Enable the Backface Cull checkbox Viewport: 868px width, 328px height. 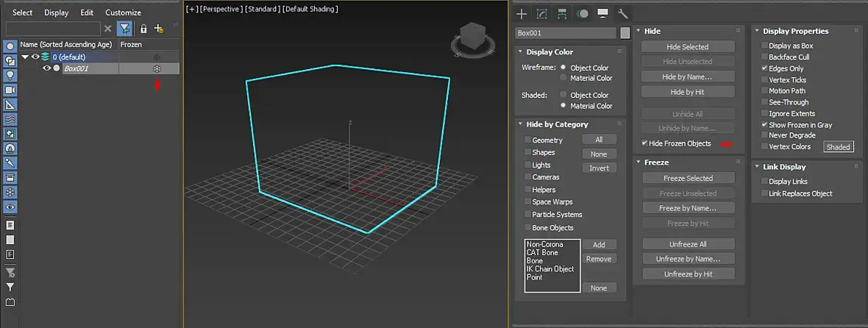click(764, 57)
